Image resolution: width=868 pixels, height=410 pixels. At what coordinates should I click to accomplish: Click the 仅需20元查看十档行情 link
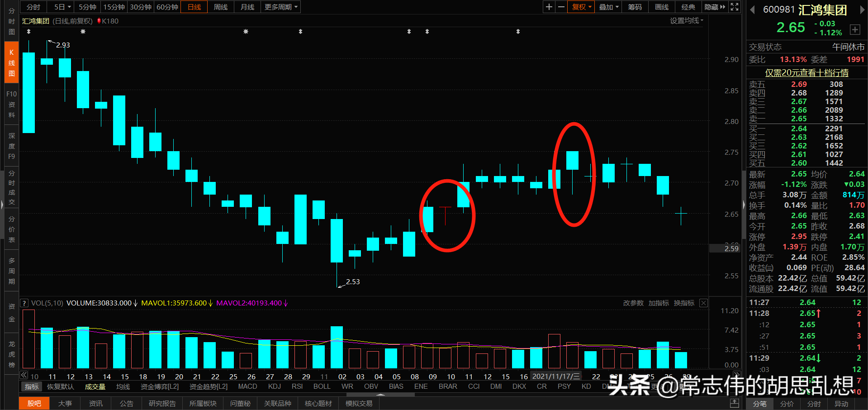pyautogui.click(x=806, y=72)
